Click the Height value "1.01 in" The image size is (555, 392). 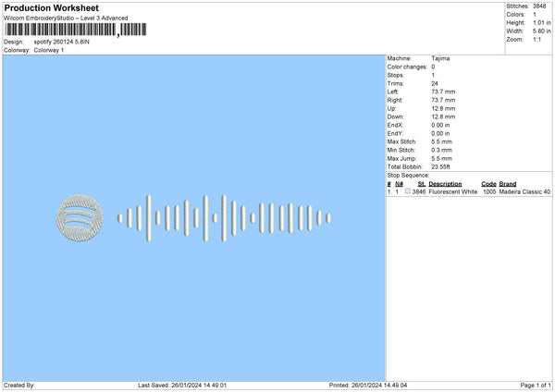[542, 22]
